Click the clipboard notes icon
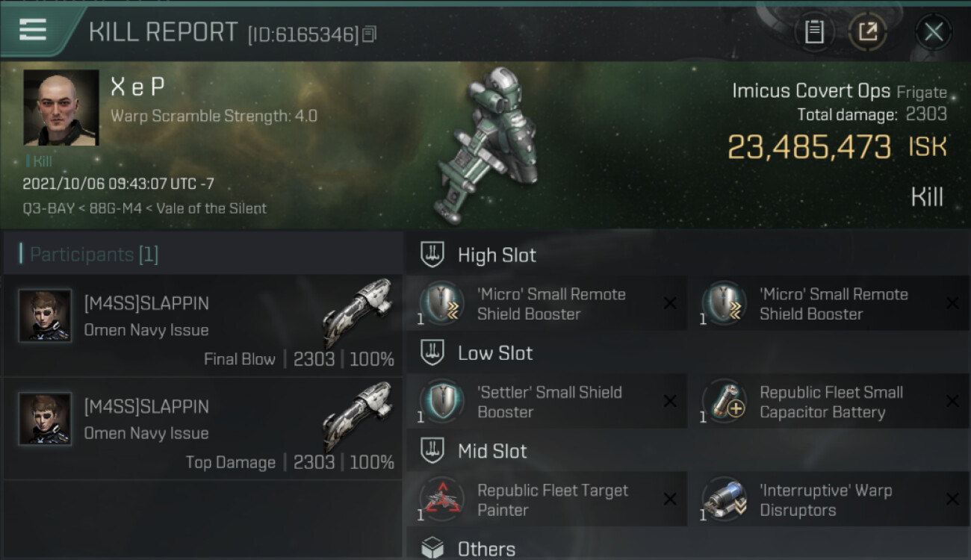The height and width of the screenshot is (560, 971). [x=814, y=32]
